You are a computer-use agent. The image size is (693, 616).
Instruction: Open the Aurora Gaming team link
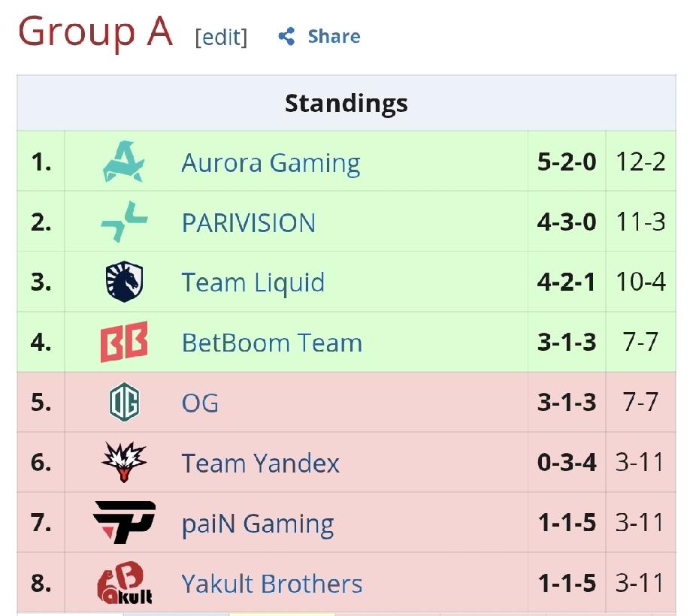coord(271,163)
